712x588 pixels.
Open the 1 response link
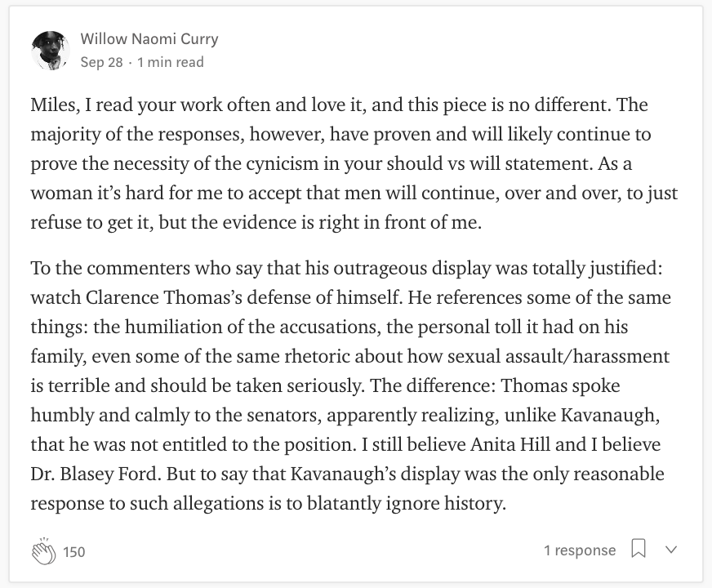point(580,550)
